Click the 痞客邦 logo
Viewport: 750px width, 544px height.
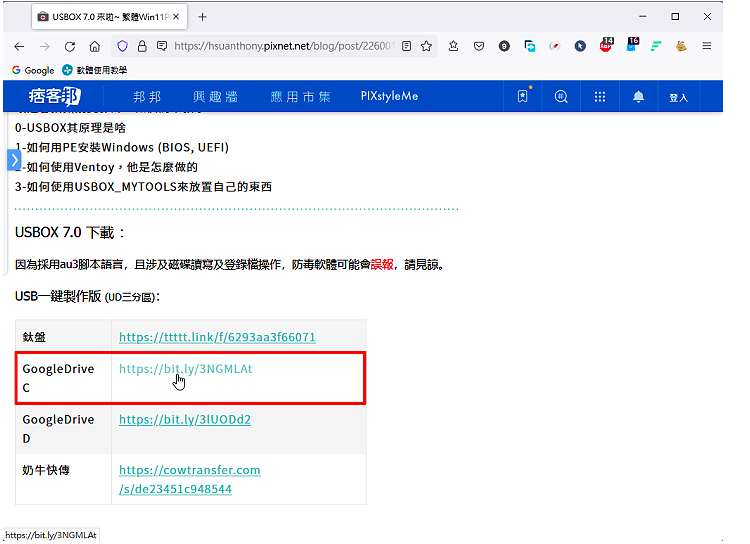click(x=55, y=96)
